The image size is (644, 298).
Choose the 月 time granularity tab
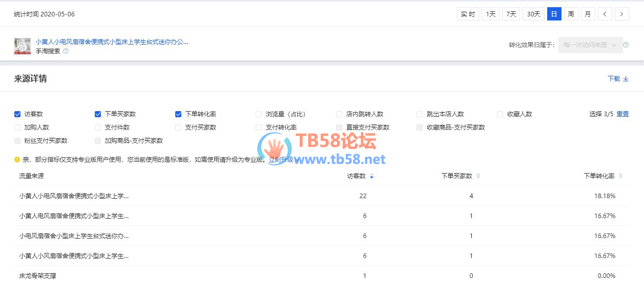[x=588, y=14]
